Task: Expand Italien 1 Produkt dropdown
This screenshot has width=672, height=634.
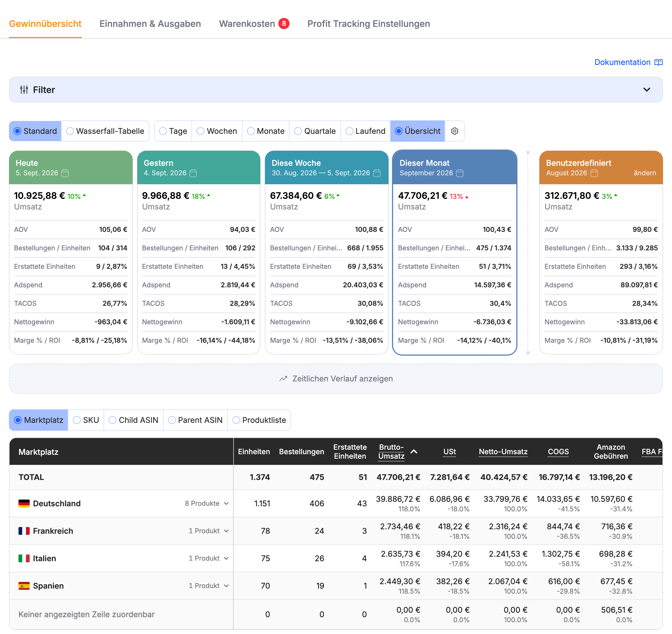Action: click(209, 558)
